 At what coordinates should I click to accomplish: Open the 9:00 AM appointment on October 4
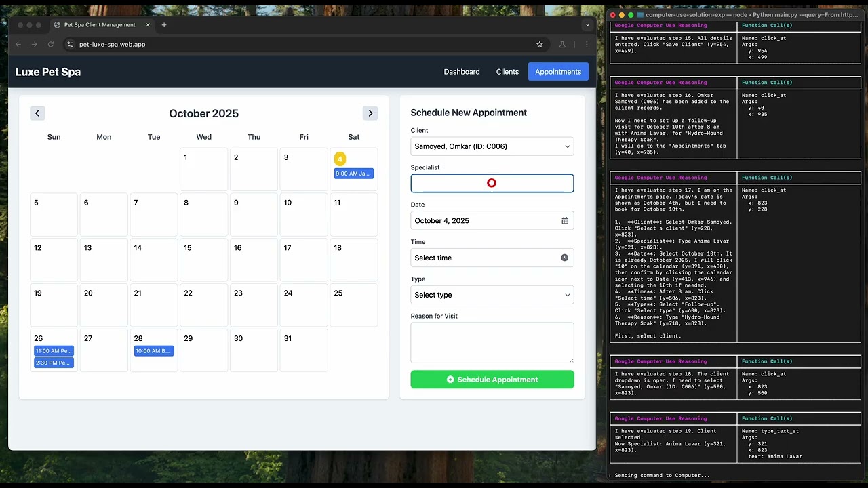[353, 173]
